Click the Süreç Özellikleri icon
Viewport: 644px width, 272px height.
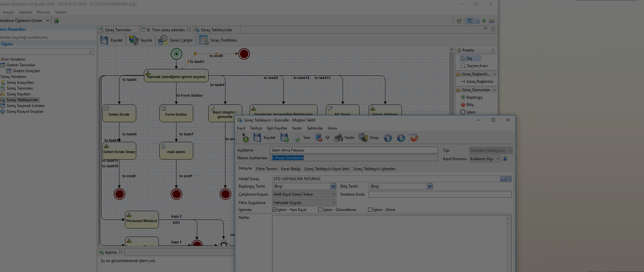click(x=204, y=40)
